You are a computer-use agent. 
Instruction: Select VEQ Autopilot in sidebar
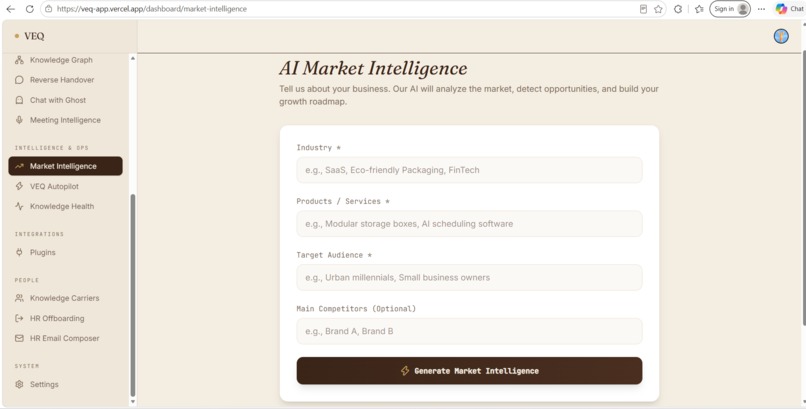point(54,187)
